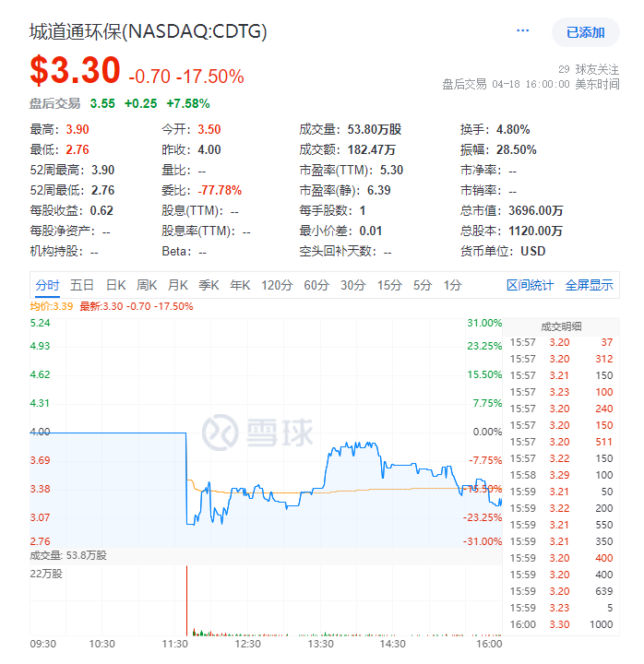
Task: Click the 今开 value 3.50
Action: [209, 129]
